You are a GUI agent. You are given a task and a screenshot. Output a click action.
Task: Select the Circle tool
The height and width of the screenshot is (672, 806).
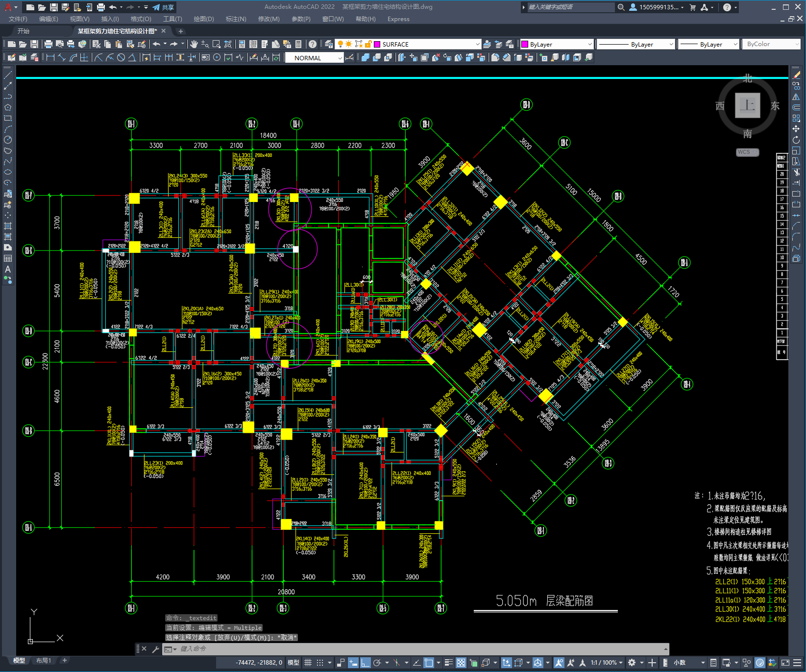[8, 140]
